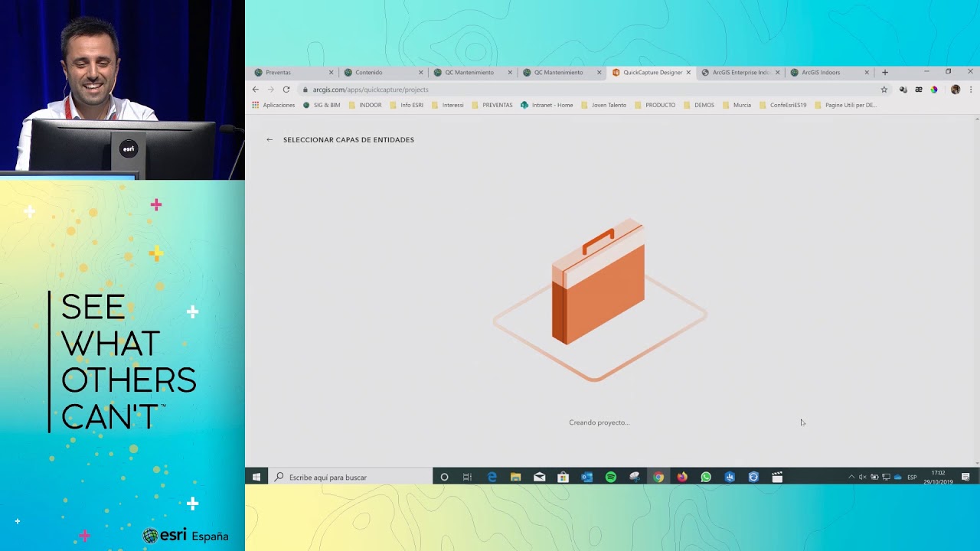Open the taskbar clock and date
Screen dimensions: 980x551
click(938, 477)
